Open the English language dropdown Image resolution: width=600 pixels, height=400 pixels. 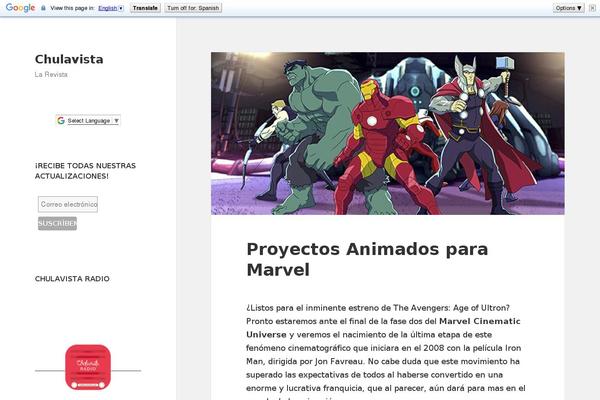click(111, 8)
